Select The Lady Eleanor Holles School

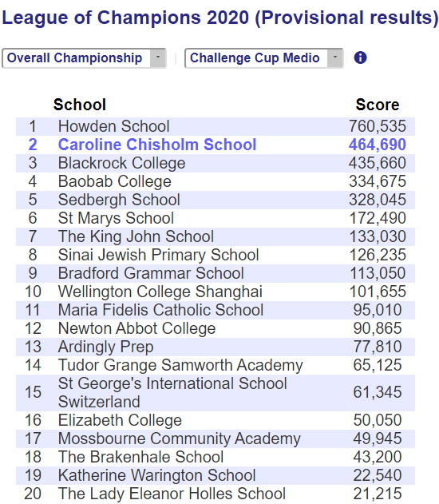tap(172, 494)
